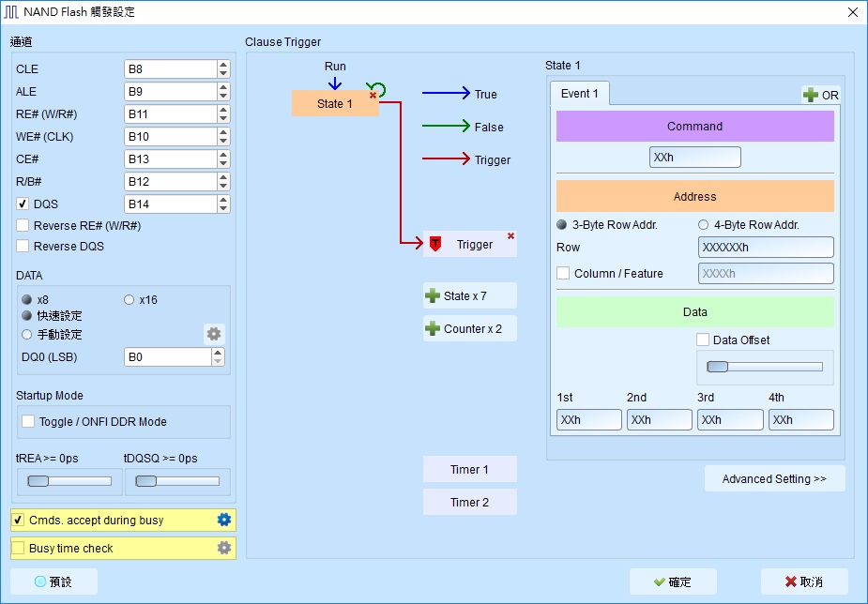Click the green loop arrow above State 1

pyautogui.click(x=377, y=88)
